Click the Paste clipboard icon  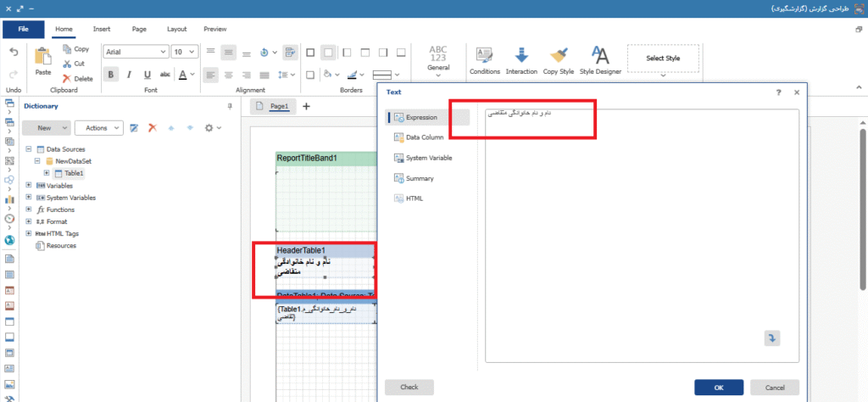43,57
